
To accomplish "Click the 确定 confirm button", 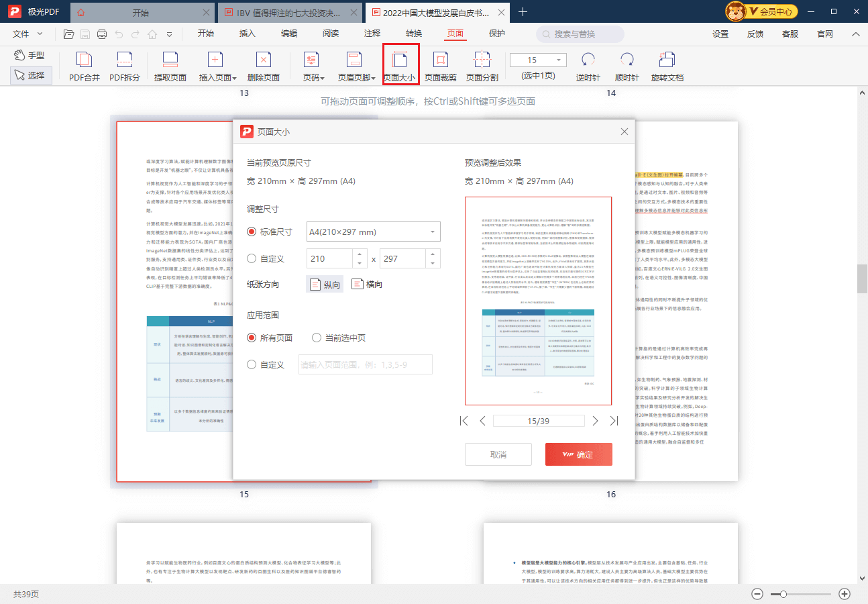I will pos(578,454).
